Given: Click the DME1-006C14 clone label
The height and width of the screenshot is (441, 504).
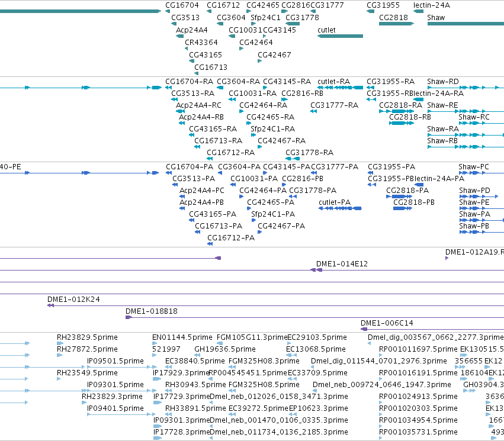Looking at the screenshot, I should pyautogui.click(x=387, y=323).
